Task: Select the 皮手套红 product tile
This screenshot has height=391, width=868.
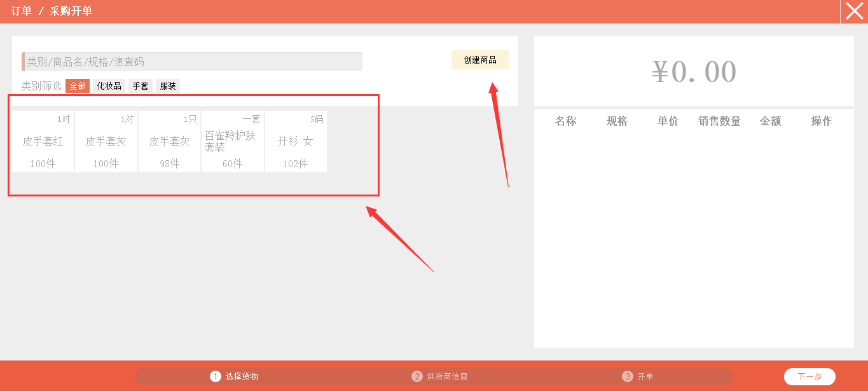Action: coord(43,141)
